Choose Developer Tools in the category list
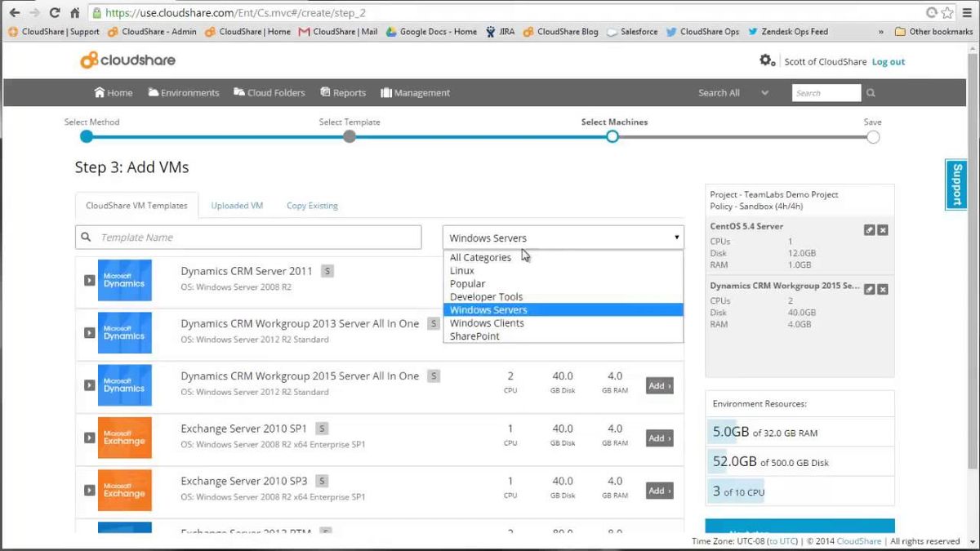The width and height of the screenshot is (980, 551). pos(563,296)
